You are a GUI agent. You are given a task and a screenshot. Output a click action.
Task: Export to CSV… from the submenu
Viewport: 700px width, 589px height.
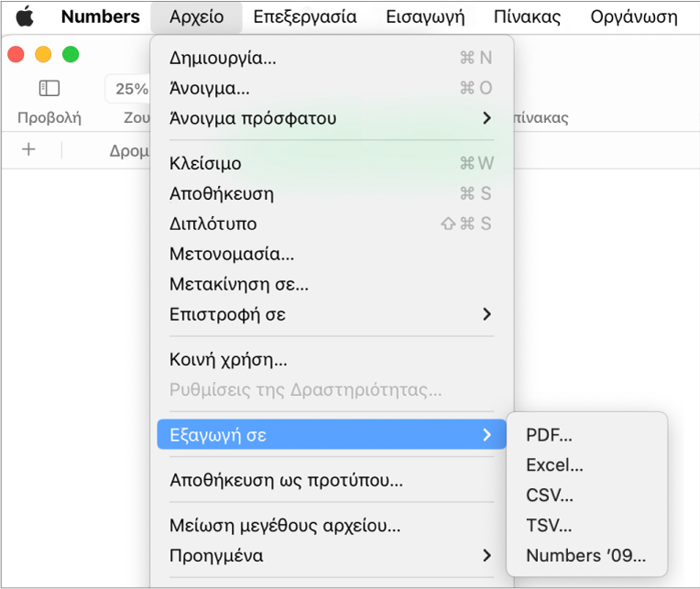point(586,496)
